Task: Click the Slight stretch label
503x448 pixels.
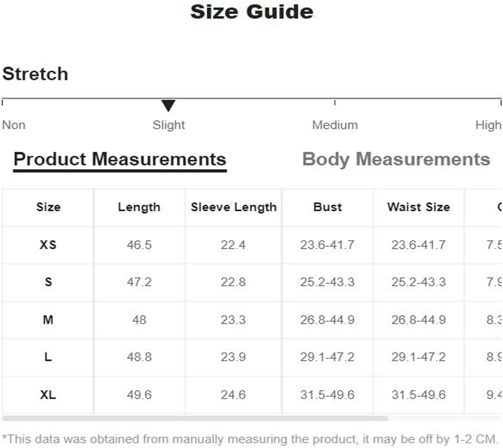Action: tap(169, 125)
